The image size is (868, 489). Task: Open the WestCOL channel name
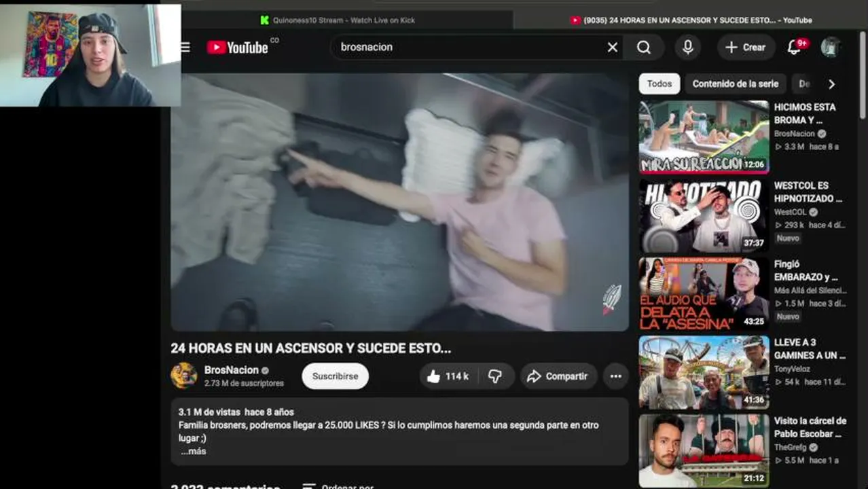[791, 212]
